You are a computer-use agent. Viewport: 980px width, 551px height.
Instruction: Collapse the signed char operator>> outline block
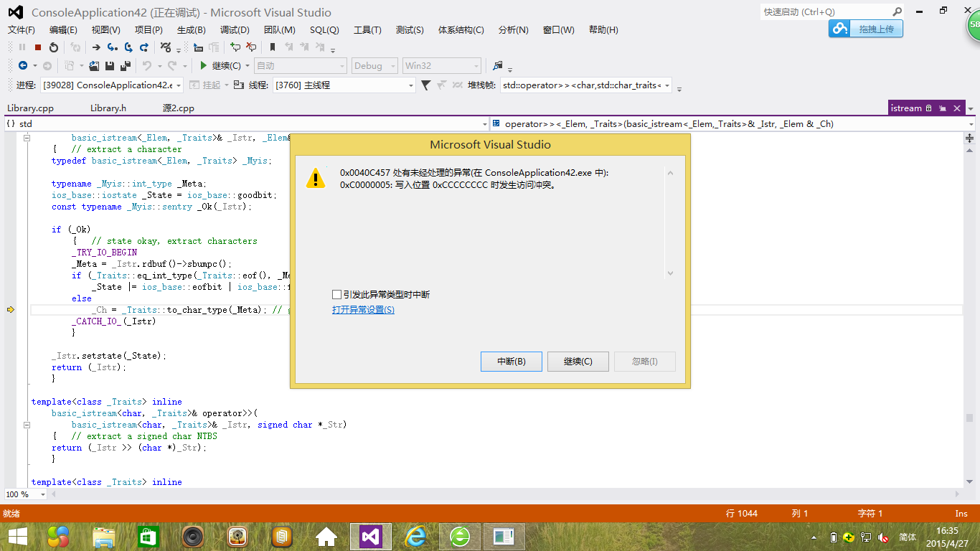pyautogui.click(x=27, y=425)
